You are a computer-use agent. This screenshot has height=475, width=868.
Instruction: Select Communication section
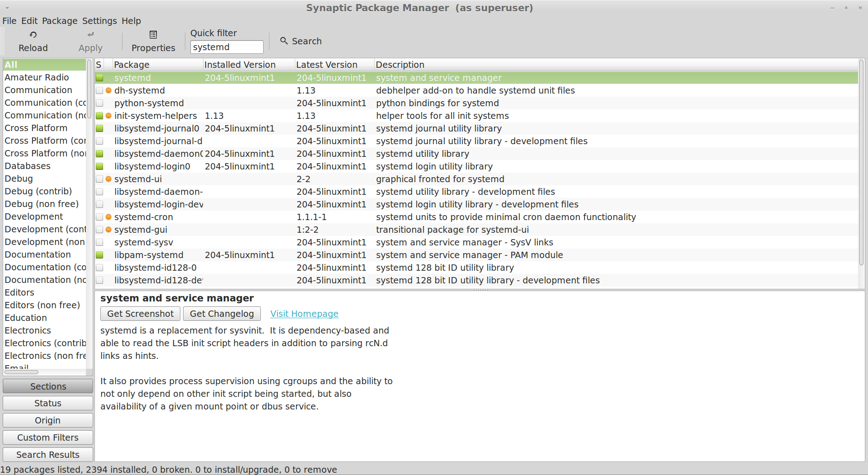(x=44, y=90)
